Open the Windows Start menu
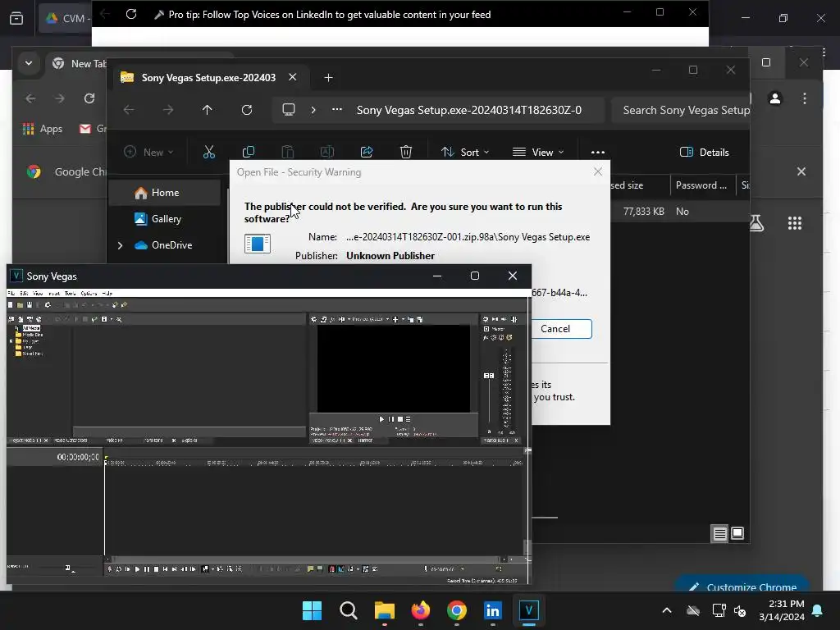Screen dimensions: 840x630 [312, 610]
